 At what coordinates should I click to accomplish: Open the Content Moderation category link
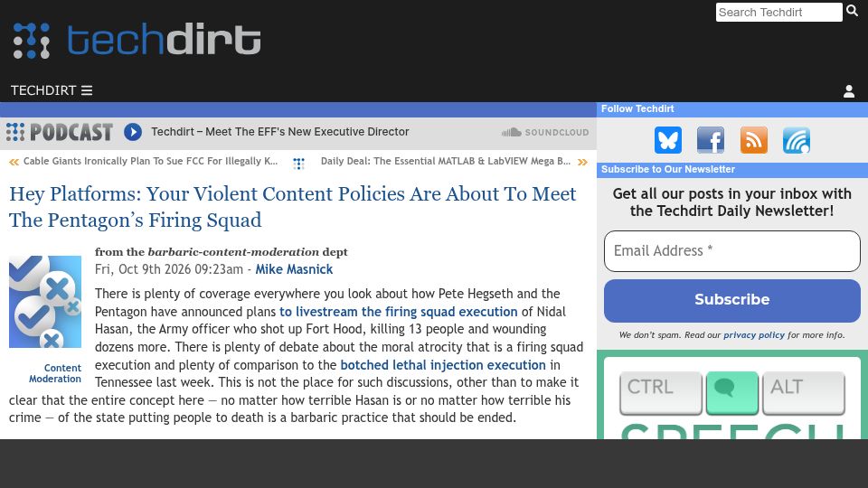(55, 373)
